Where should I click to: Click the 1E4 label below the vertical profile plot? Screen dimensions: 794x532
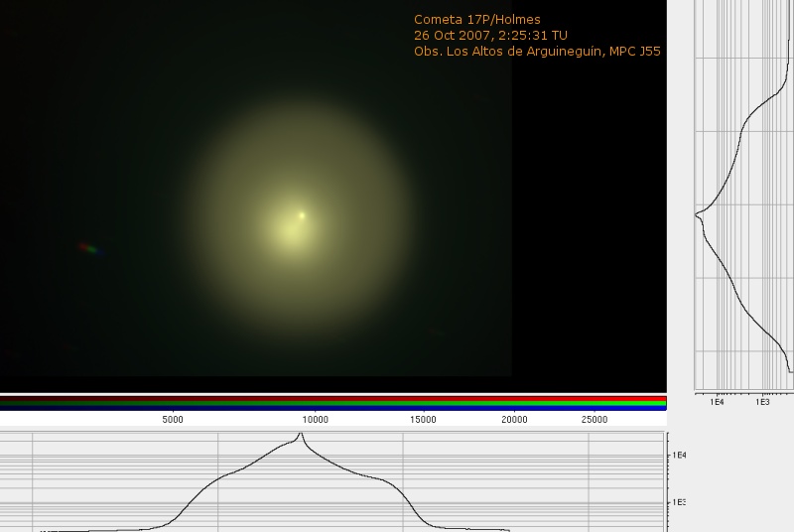click(717, 402)
